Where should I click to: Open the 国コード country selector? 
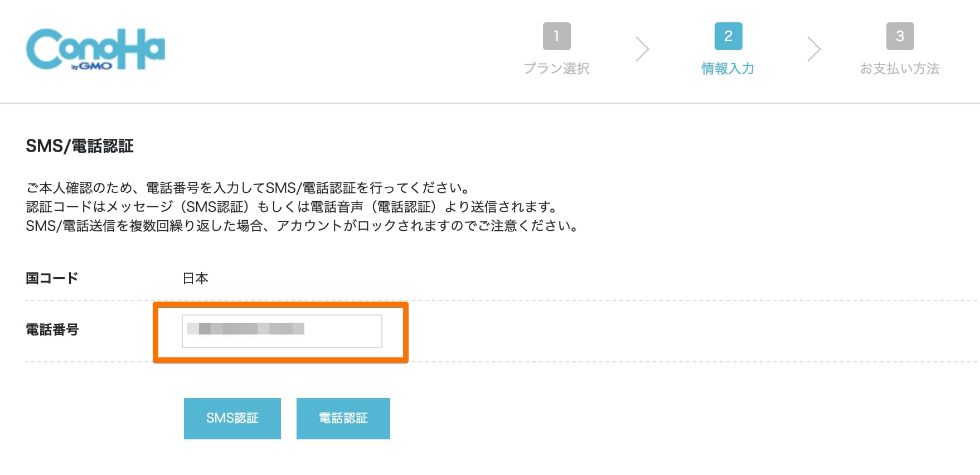coord(195,278)
